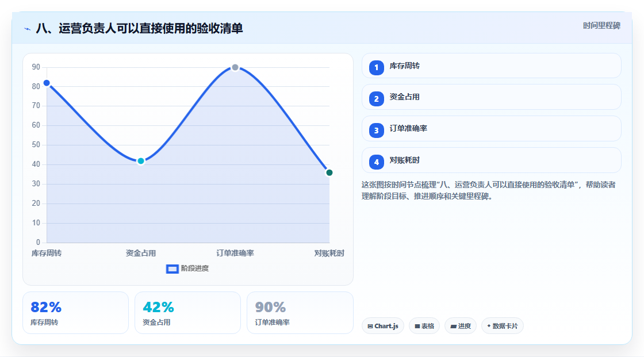Screen dimensions: 644x357
Task: Select the 资金占用 data point at 42
Action: [141, 161]
